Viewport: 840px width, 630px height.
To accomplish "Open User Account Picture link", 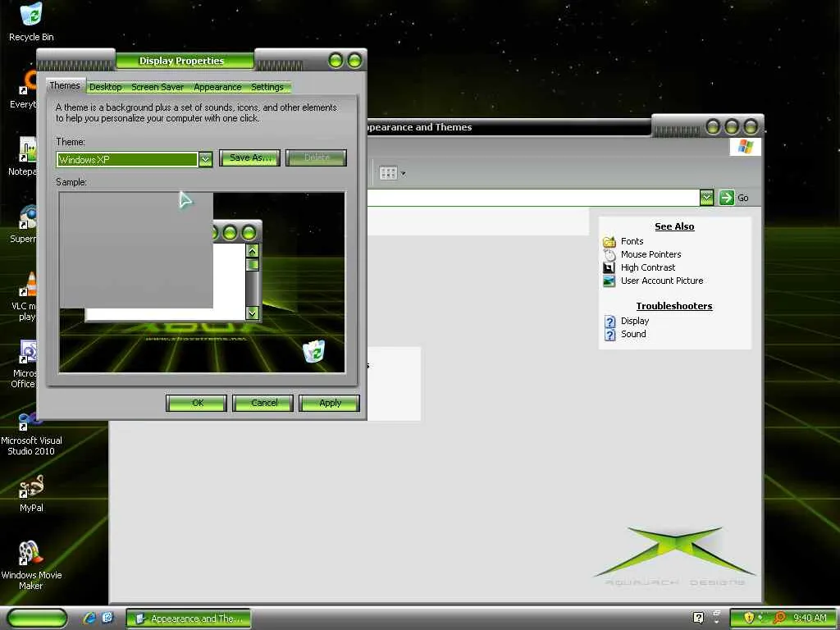I will coord(662,281).
